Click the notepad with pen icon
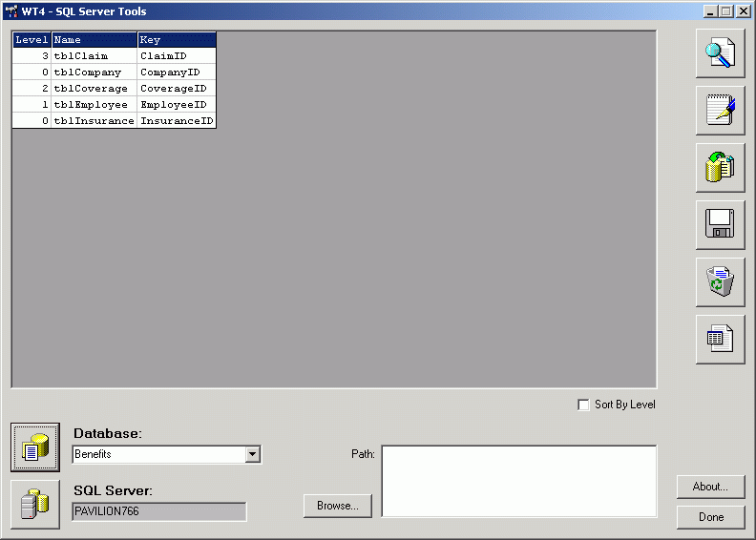The width and height of the screenshot is (756, 540). click(x=720, y=111)
